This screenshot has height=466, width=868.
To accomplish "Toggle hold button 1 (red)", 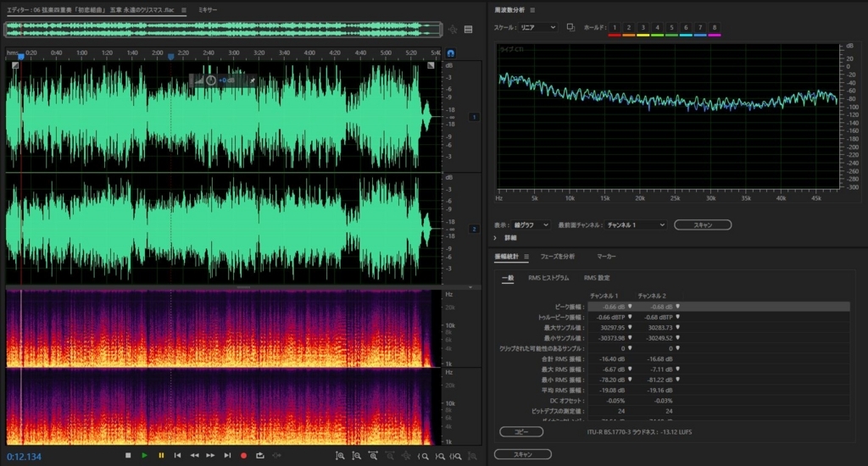I will click(615, 28).
